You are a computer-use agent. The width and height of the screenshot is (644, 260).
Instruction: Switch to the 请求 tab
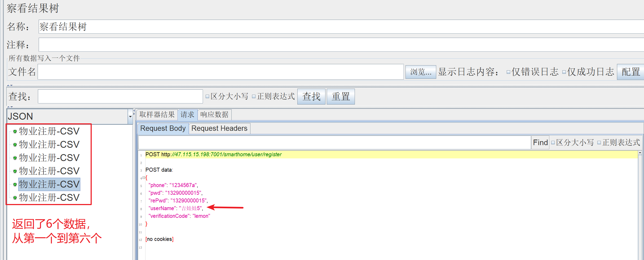click(187, 115)
